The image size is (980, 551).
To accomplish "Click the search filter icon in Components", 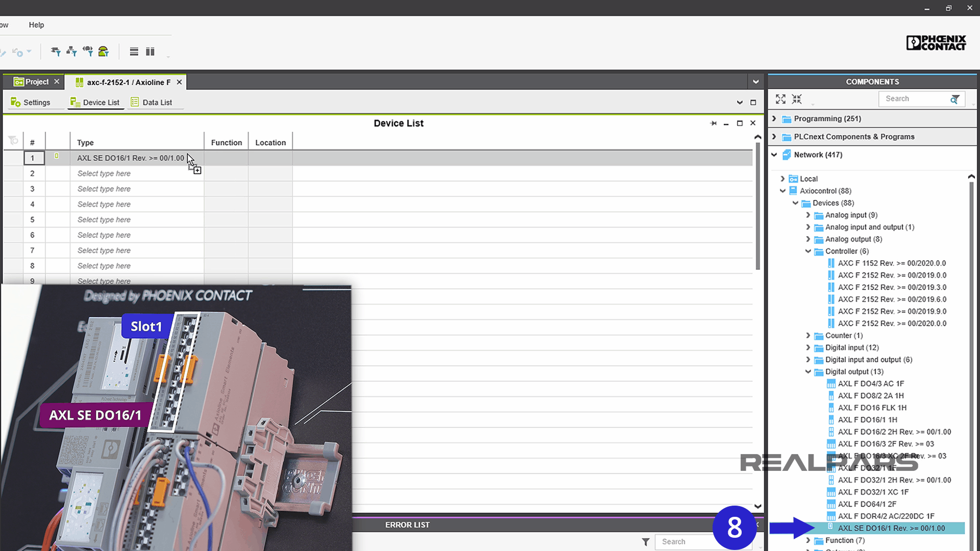I will tap(954, 99).
